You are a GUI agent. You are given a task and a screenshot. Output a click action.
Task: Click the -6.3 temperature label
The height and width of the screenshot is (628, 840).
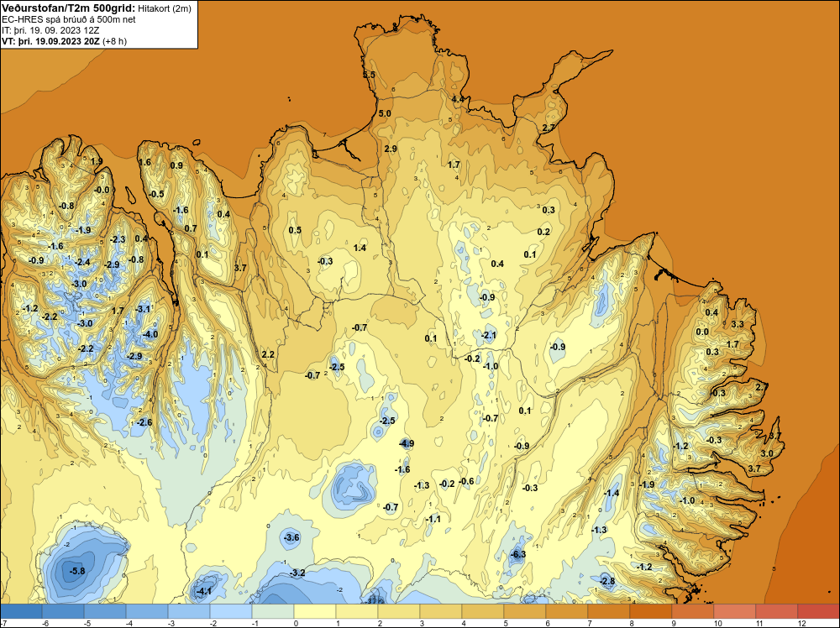pyautogui.click(x=517, y=554)
